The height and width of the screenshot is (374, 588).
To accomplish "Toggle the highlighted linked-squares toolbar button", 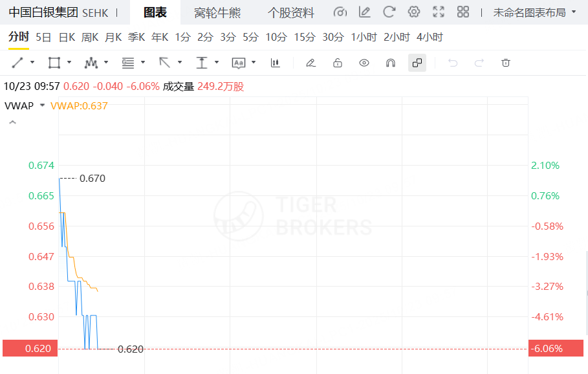I will (417, 63).
